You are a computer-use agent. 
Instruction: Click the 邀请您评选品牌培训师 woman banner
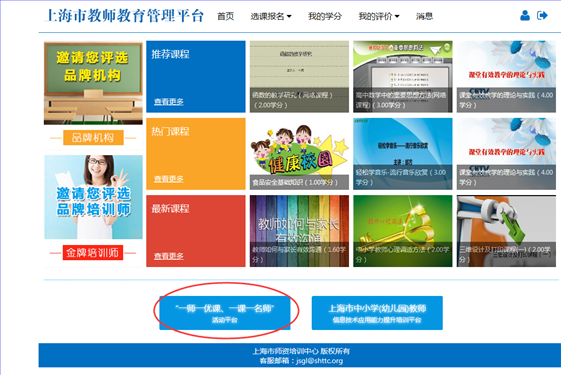tap(93, 197)
